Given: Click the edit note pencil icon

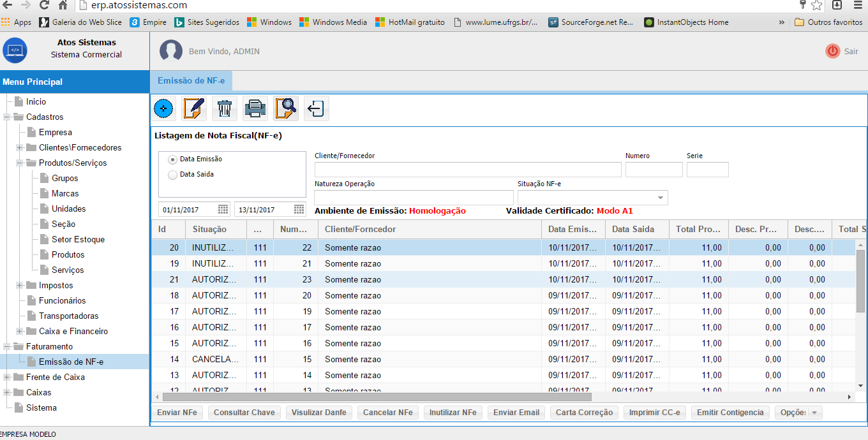Looking at the screenshot, I should (194, 108).
